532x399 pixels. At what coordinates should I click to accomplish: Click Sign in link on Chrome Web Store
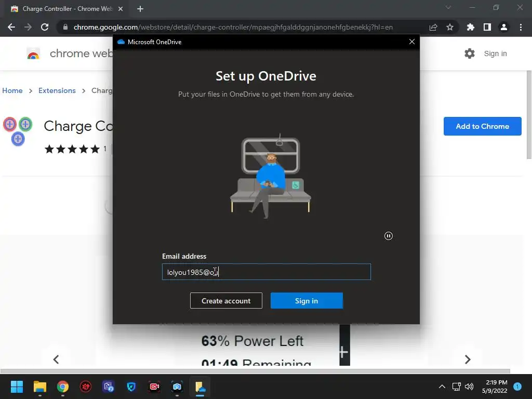(495, 54)
